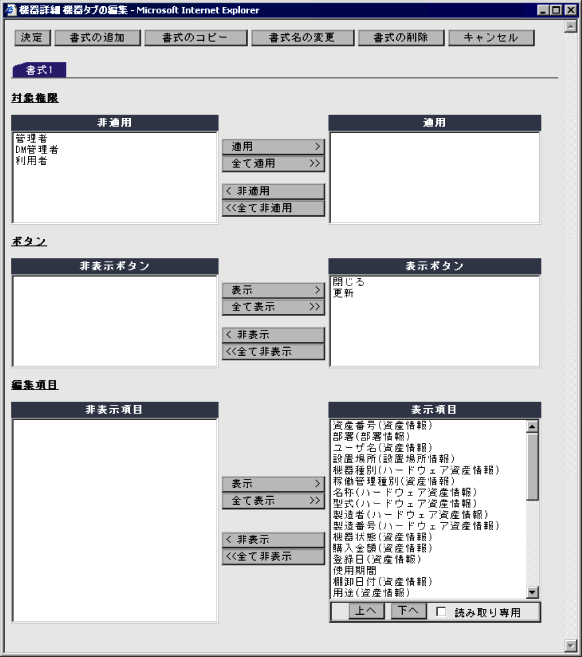The image size is (582, 657).
Task: Click inside the empty 適用 list box
Action: 435,178
